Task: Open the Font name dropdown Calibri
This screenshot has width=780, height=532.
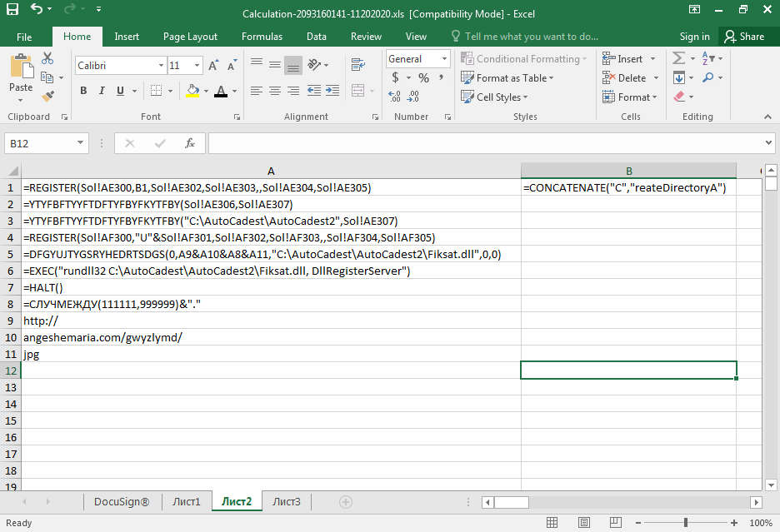Action: coord(161,66)
